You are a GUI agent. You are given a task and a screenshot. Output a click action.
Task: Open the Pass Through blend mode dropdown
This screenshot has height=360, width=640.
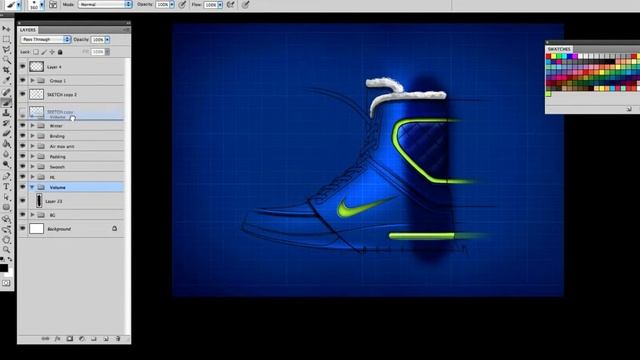pyautogui.click(x=45, y=39)
